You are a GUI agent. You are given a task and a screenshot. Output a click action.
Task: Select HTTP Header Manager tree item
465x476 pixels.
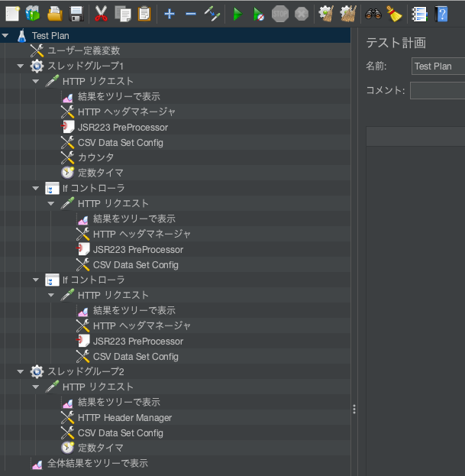tap(124, 418)
